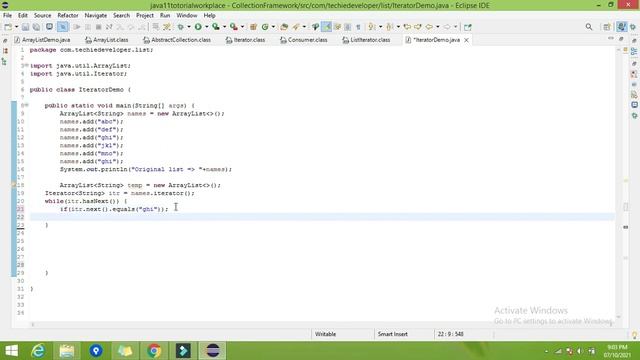Open the Project menu

[x=145, y=16]
